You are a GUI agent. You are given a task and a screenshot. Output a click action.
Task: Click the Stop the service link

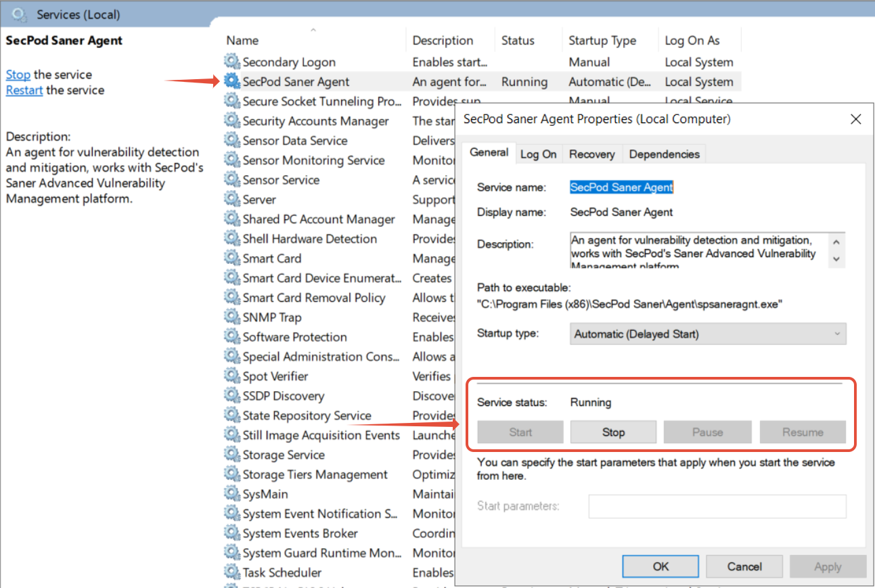[x=18, y=74]
